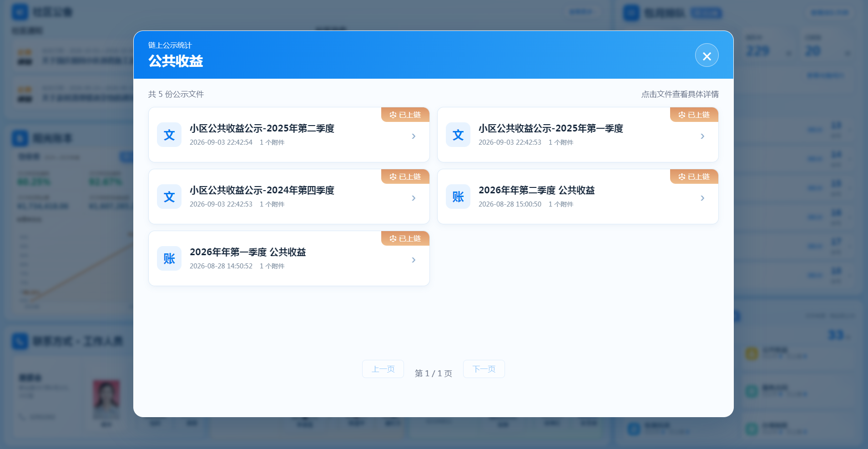The width and height of the screenshot is (868, 449).
Task: Open chevron on 小区公共收益公示-2025年第一季度 card
Action: click(702, 136)
